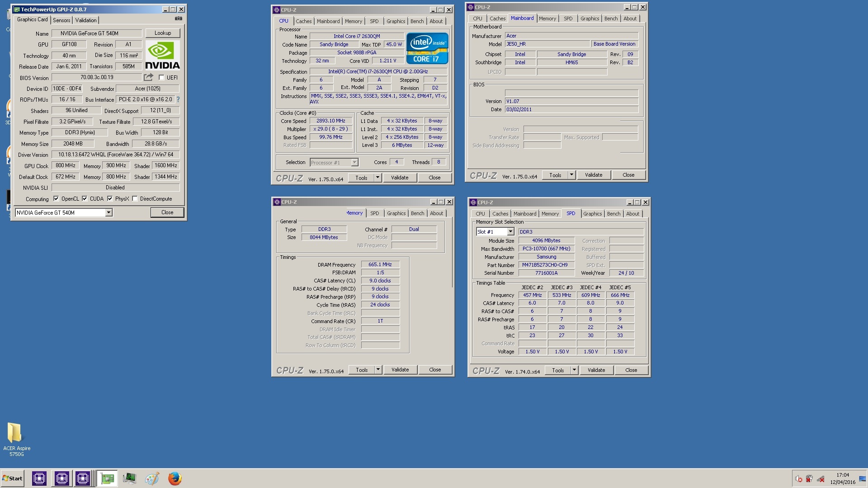Viewport: 868px width, 488px height.
Task: Toggle the UEFI checkbox in GPU-Z
Action: [161, 78]
